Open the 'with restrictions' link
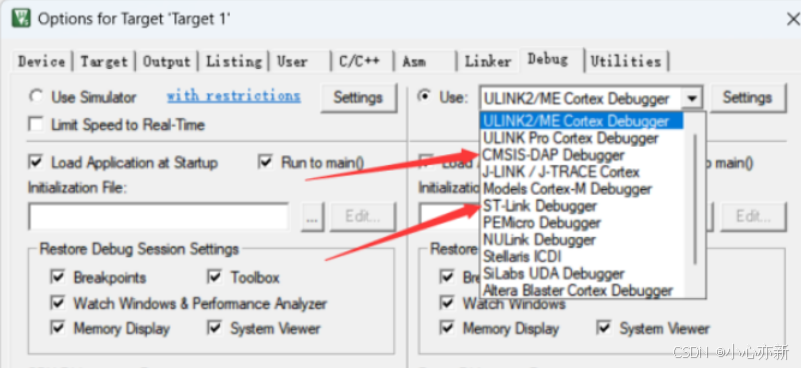Viewport: 801px width, 368px height. (x=233, y=96)
